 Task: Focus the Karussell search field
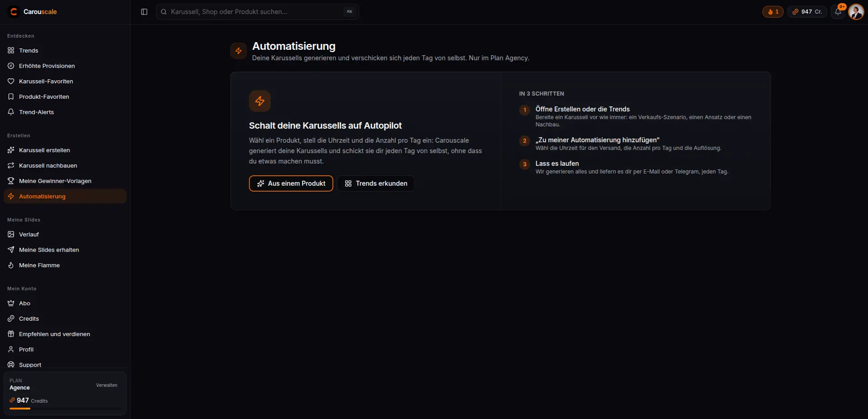pyautogui.click(x=257, y=12)
